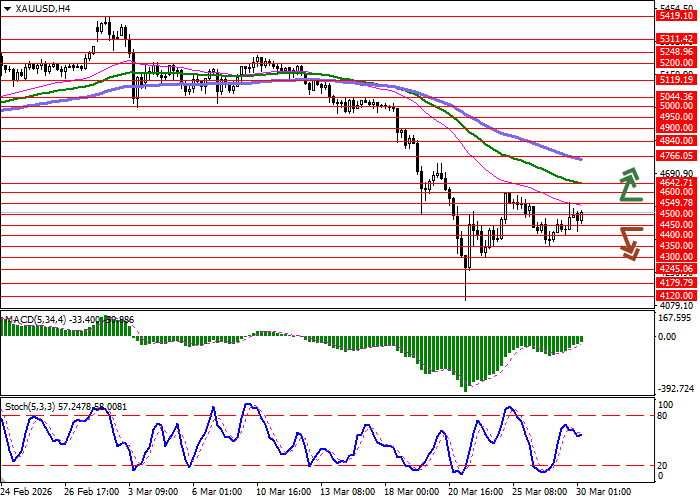Select the 4400.00 price level label
This screenshot has width=700, height=500.
676,235
